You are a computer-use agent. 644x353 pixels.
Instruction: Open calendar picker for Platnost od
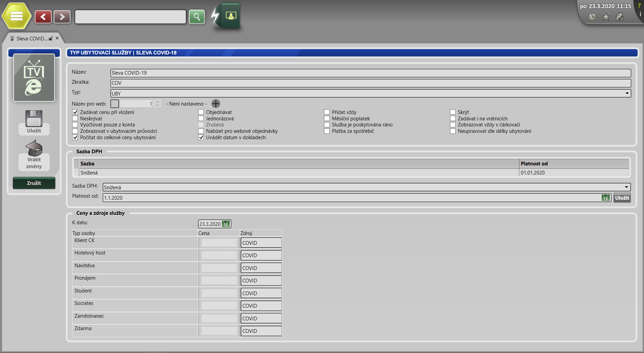pos(605,198)
